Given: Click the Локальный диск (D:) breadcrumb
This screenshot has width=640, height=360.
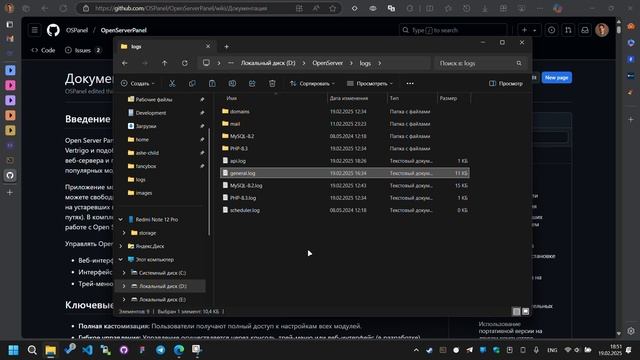Looking at the screenshot, I should click(268, 63).
